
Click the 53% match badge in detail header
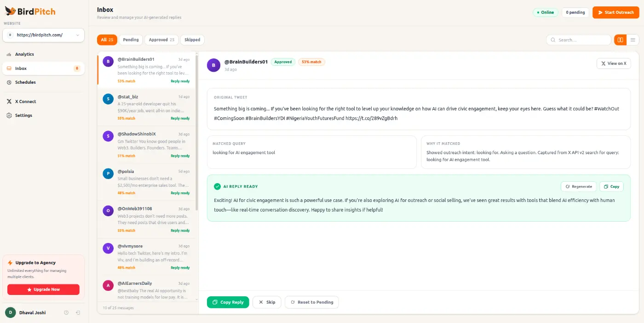coord(311,62)
